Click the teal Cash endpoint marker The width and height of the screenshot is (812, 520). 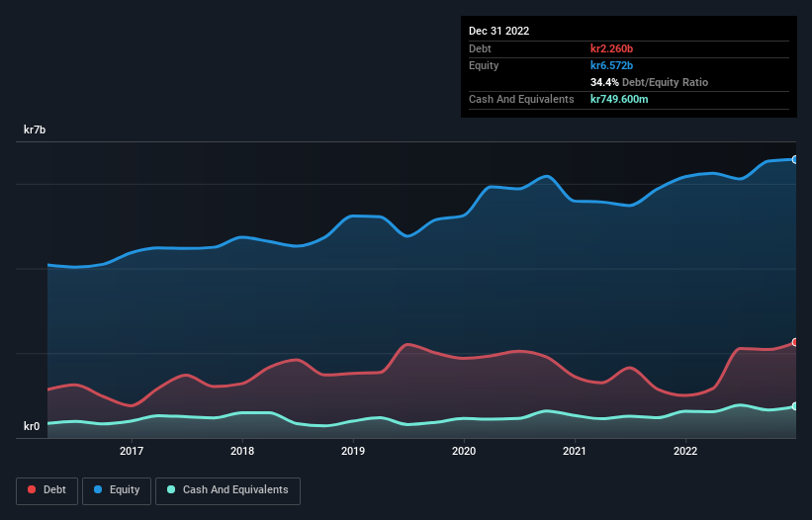tap(795, 406)
